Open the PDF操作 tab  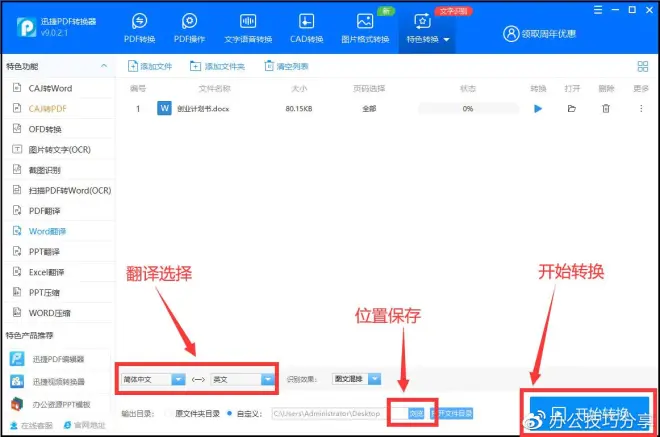point(189,28)
